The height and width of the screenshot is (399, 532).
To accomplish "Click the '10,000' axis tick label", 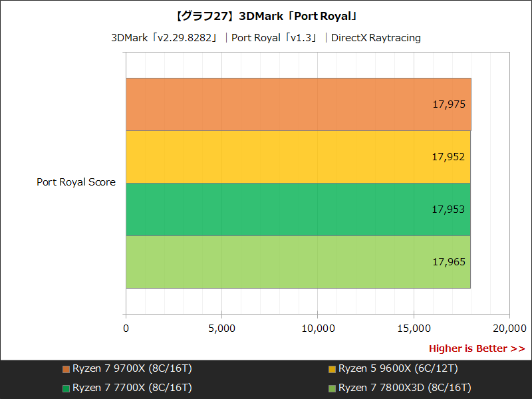I will click(x=319, y=329).
